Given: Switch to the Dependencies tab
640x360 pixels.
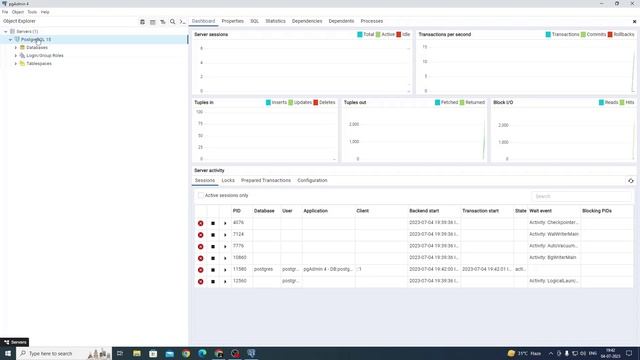Looking at the screenshot, I should pyautogui.click(x=307, y=21).
